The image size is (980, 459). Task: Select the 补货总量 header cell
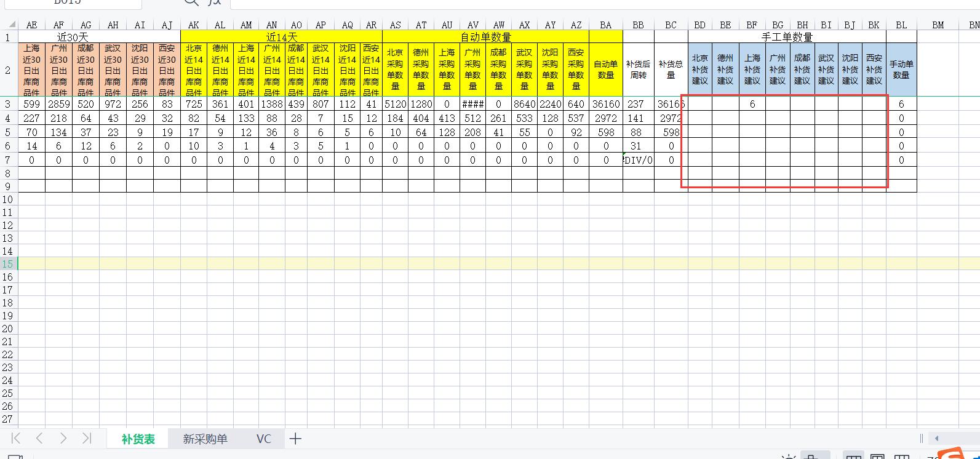click(x=671, y=70)
